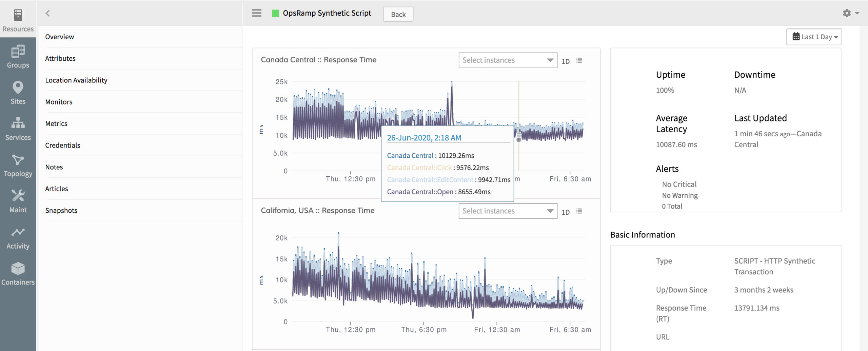Click the Average Latency 10087.60 ms value
This screenshot has height=351, width=868.
click(x=676, y=144)
